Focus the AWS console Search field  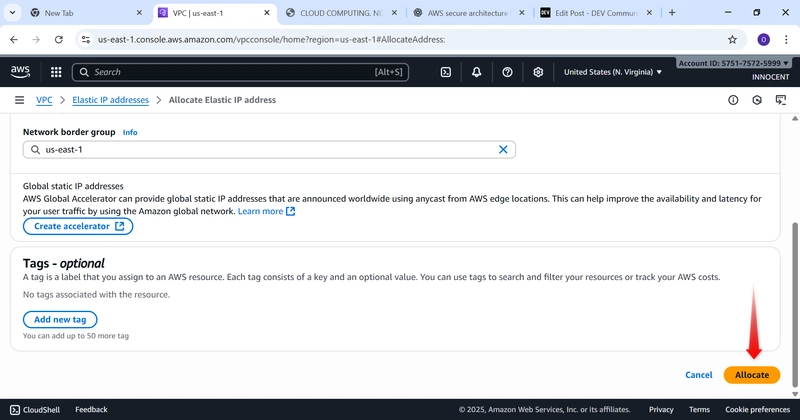240,72
